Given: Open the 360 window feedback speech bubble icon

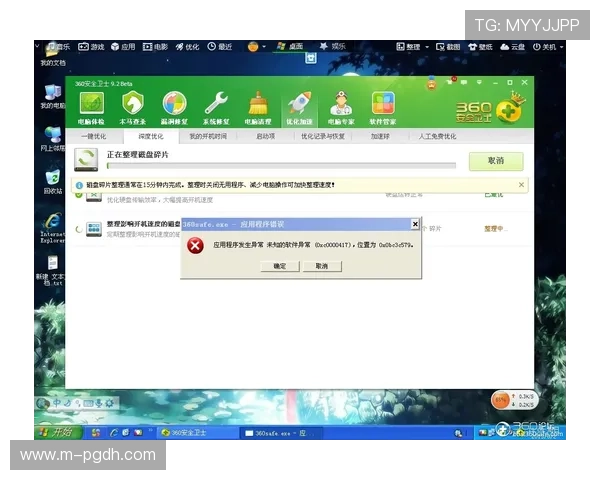Looking at the screenshot, I should click(464, 82).
